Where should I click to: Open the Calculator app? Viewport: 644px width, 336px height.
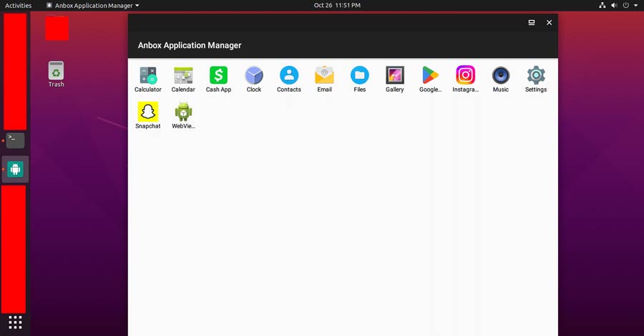pos(148,79)
